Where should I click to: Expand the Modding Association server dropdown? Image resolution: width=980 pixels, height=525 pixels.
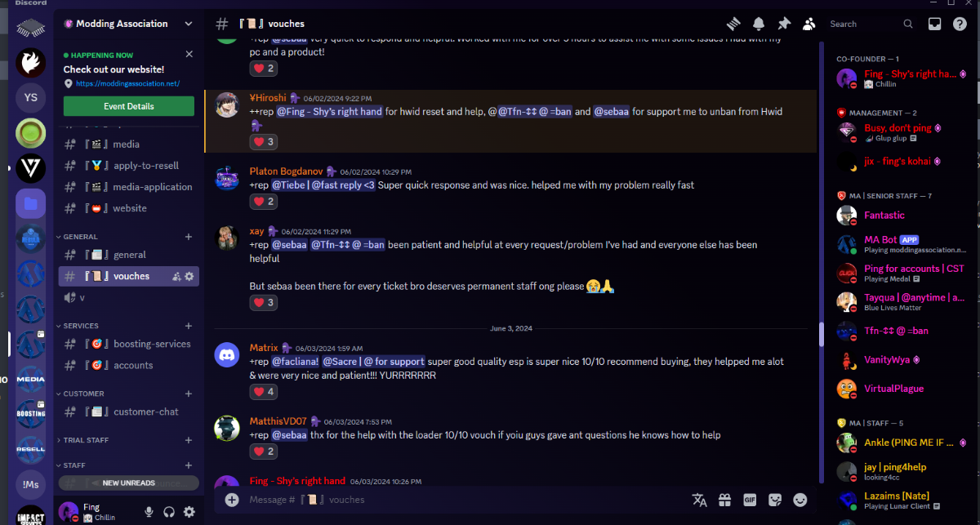pos(189,24)
